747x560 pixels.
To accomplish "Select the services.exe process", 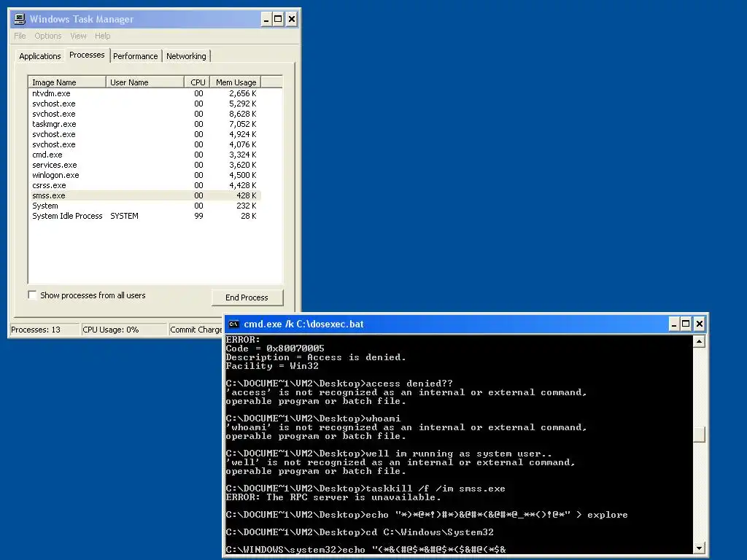I will (145, 165).
